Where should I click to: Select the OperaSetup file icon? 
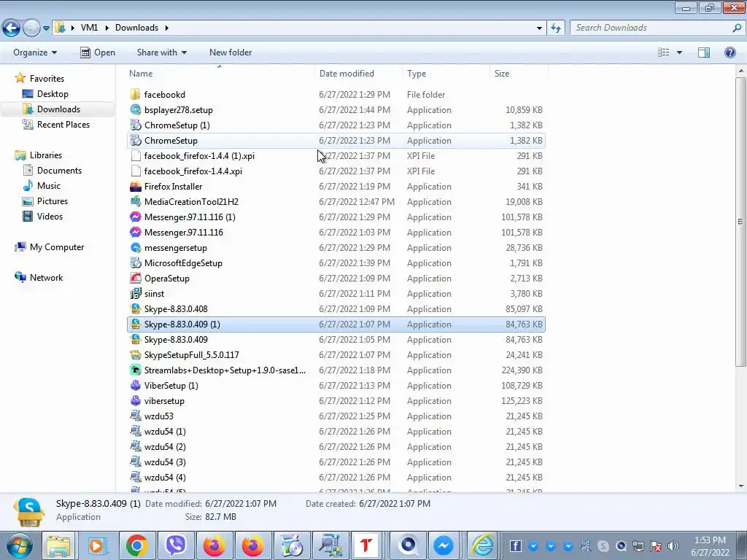(x=135, y=278)
